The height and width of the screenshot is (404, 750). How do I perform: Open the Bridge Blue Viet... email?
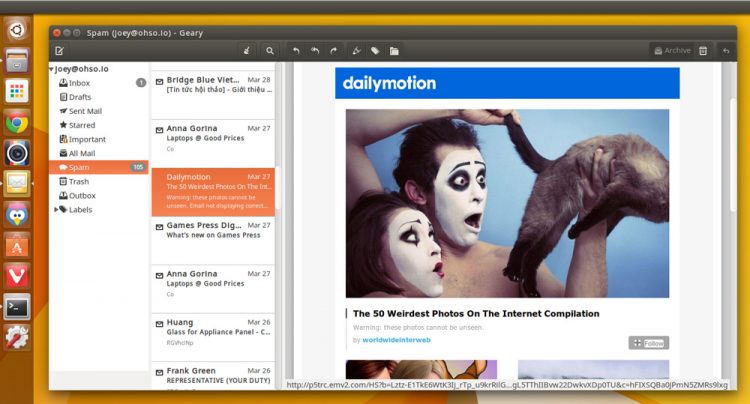(x=213, y=95)
